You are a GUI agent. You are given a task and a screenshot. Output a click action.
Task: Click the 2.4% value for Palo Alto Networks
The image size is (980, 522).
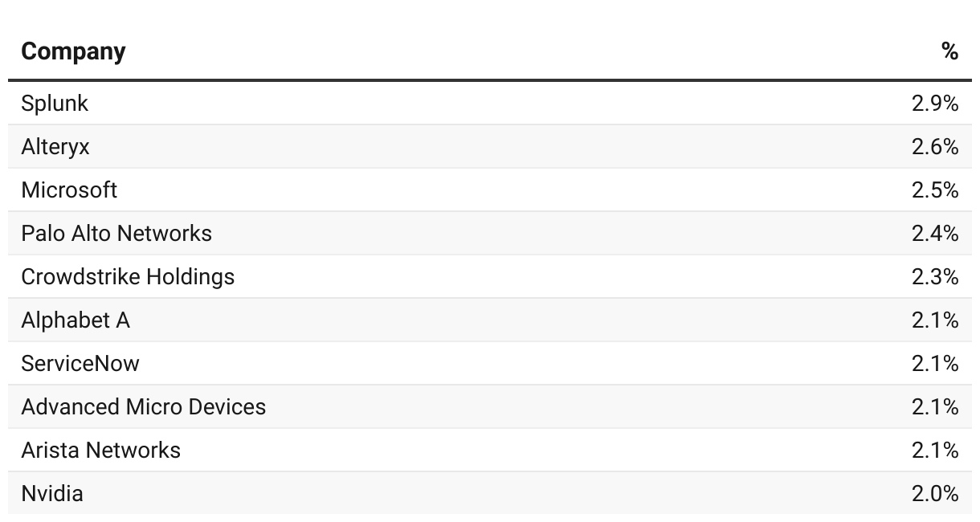pyautogui.click(x=935, y=234)
